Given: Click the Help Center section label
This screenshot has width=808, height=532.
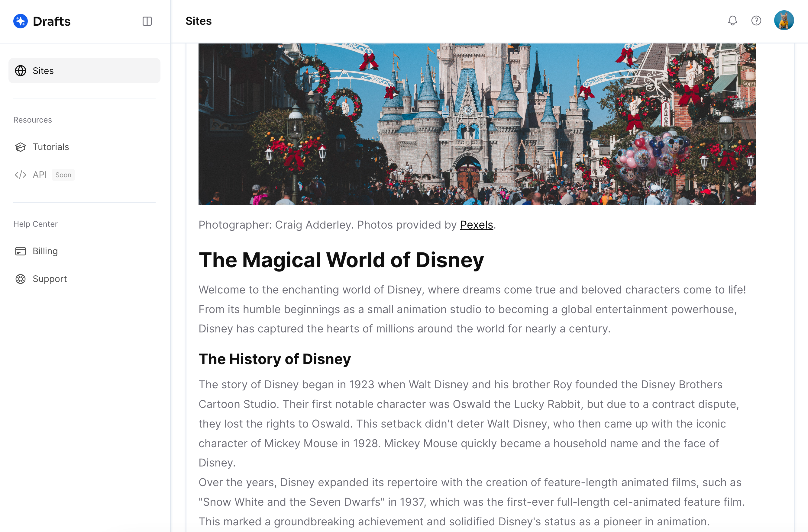Looking at the screenshot, I should coord(36,224).
